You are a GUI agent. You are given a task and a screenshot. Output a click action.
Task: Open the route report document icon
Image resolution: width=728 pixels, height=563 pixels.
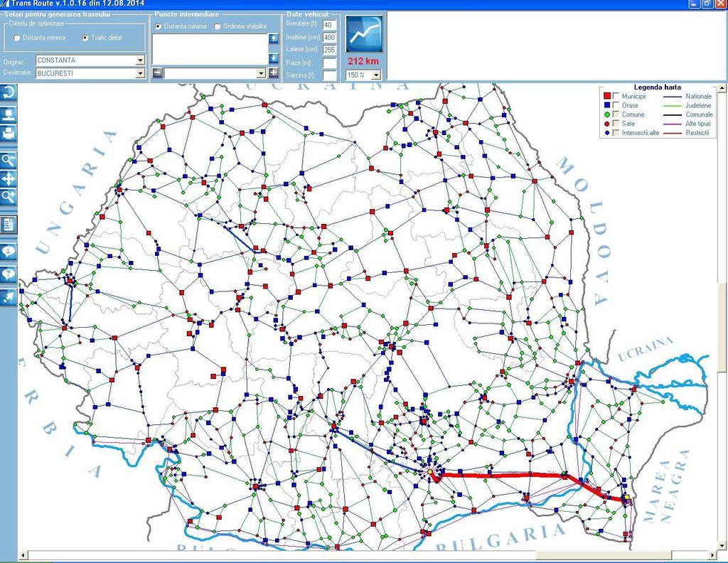point(9,225)
